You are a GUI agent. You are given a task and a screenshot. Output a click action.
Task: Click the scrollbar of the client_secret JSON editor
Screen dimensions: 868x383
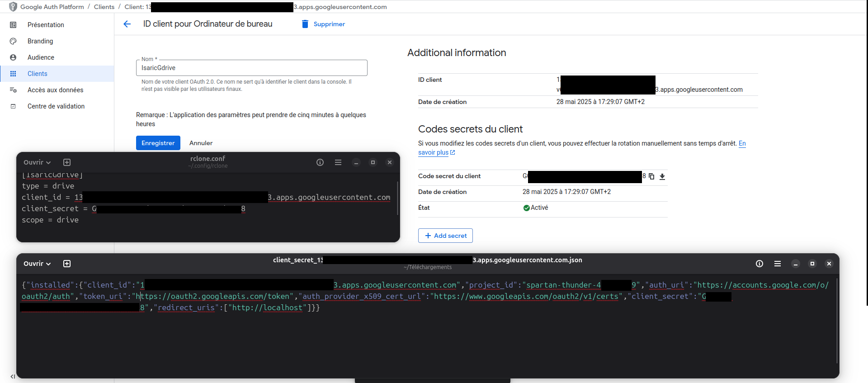(x=837, y=321)
